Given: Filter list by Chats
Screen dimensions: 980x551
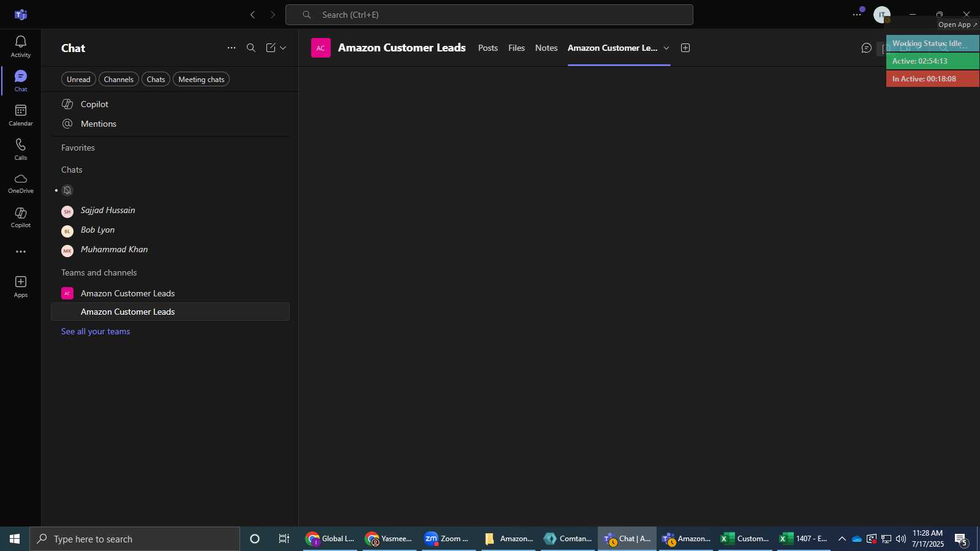Looking at the screenshot, I should 156,80.
